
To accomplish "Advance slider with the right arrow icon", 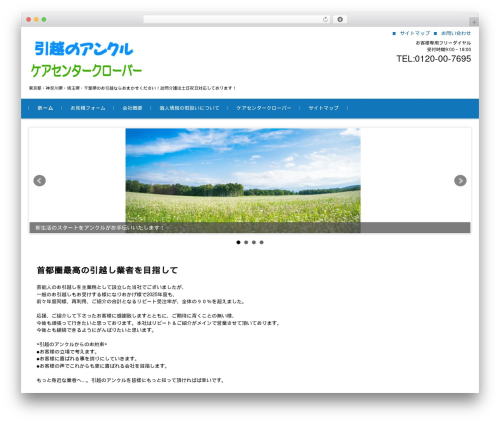I will tap(460, 181).
